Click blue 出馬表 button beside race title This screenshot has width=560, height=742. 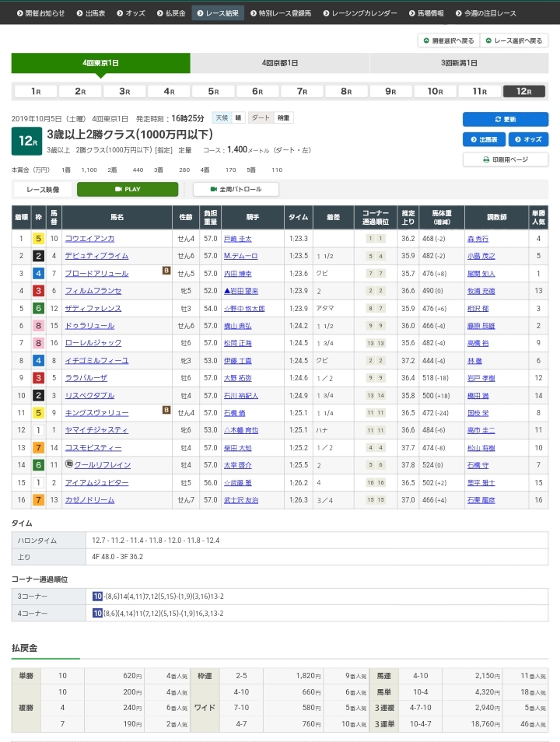click(484, 139)
